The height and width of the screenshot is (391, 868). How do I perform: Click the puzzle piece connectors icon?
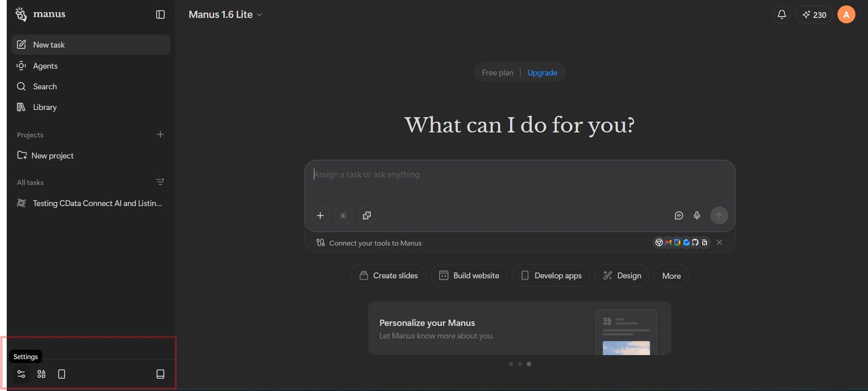click(367, 215)
